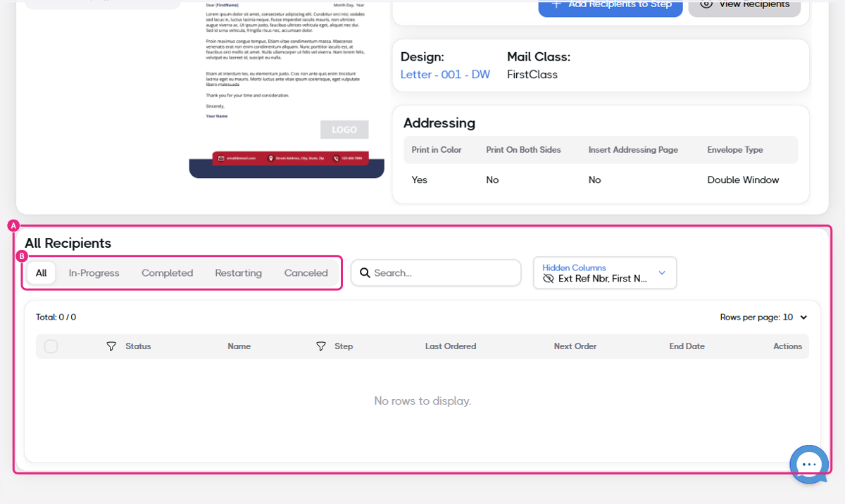Filter recipients by the Status column
The image size is (845, 504).
coord(111,346)
